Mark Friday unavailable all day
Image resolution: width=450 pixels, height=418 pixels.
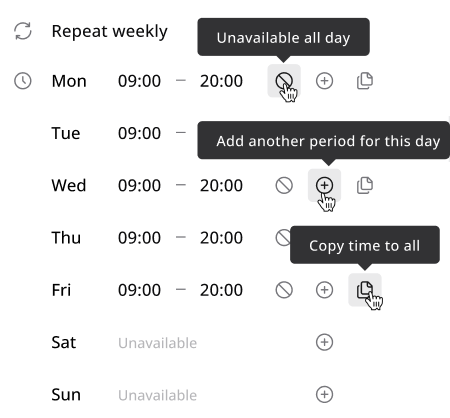[284, 290]
